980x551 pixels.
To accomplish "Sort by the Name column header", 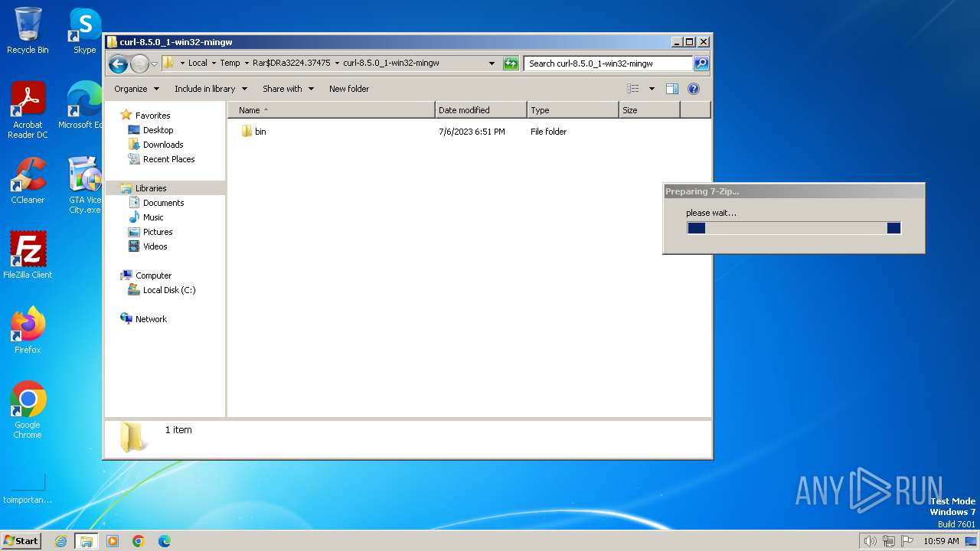I will click(x=332, y=110).
